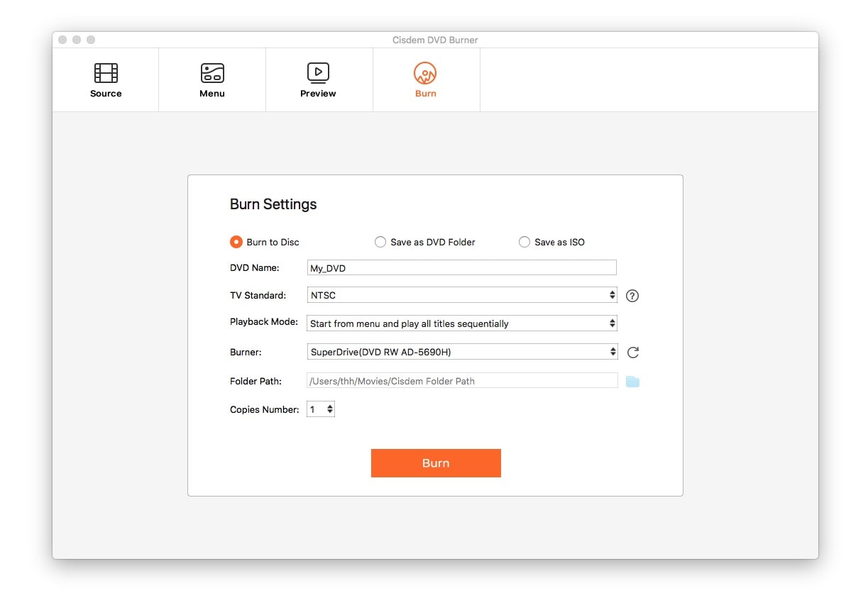Select the orange Burn disc icon
The height and width of the screenshot is (610, 868).
(425, 73)
